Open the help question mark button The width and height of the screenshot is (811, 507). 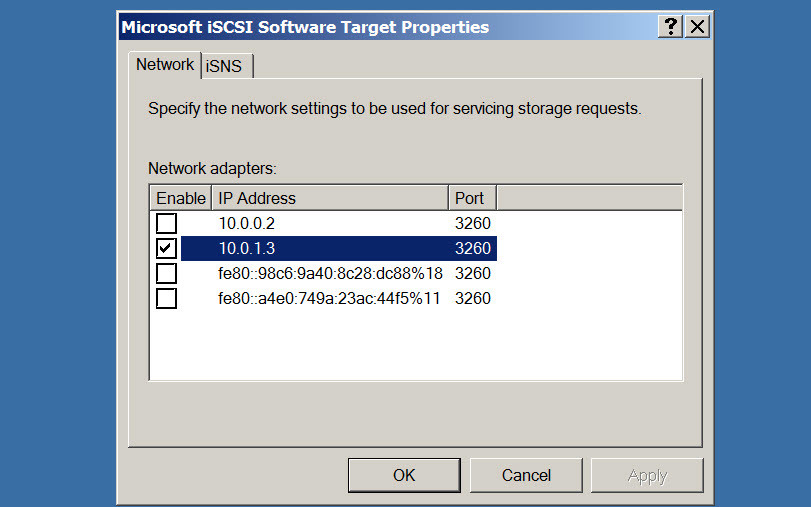[x=671, y=26]
